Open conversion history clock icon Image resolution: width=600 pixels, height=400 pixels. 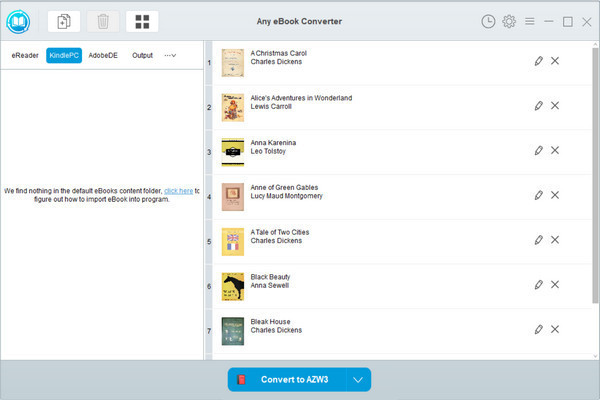[488, 21]
